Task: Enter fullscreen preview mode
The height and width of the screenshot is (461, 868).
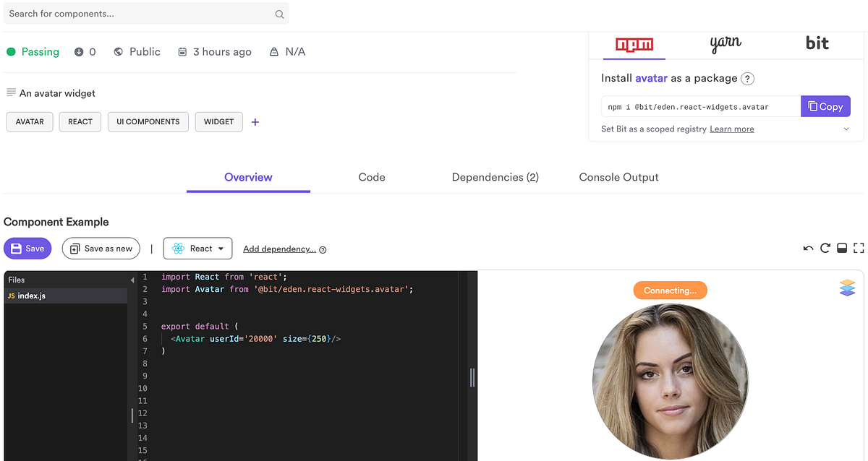Action: (x=859, y=248)
